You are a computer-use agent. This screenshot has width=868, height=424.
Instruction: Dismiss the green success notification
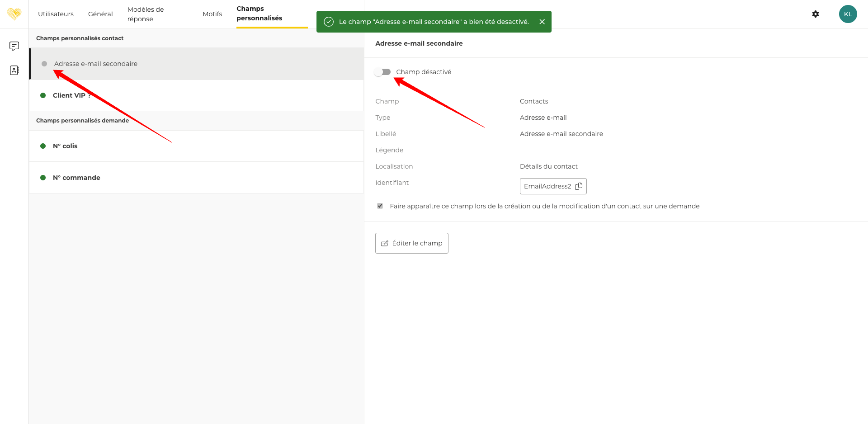[x=542, y=22]
